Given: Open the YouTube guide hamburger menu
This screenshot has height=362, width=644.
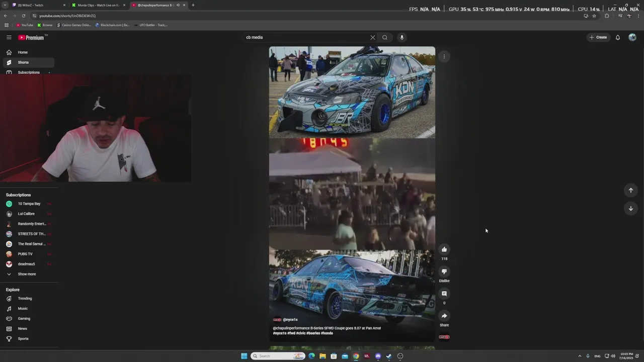Looking at the screenshot, I should tap(9, 37).
